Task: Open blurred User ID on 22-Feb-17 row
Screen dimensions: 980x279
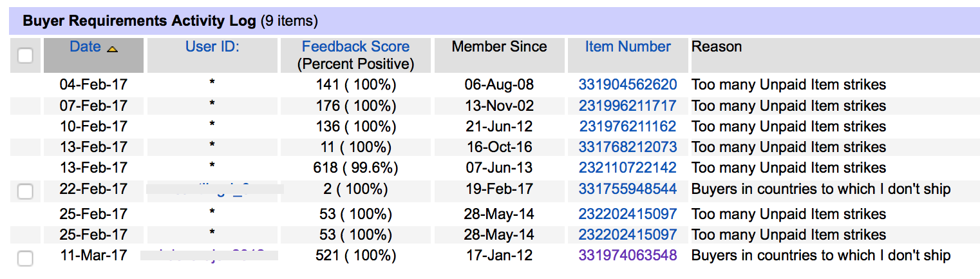Action: click(214, 189)
